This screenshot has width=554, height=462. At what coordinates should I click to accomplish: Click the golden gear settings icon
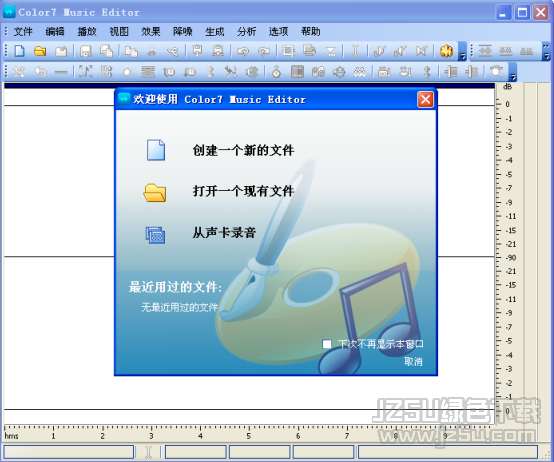(446, 51)
